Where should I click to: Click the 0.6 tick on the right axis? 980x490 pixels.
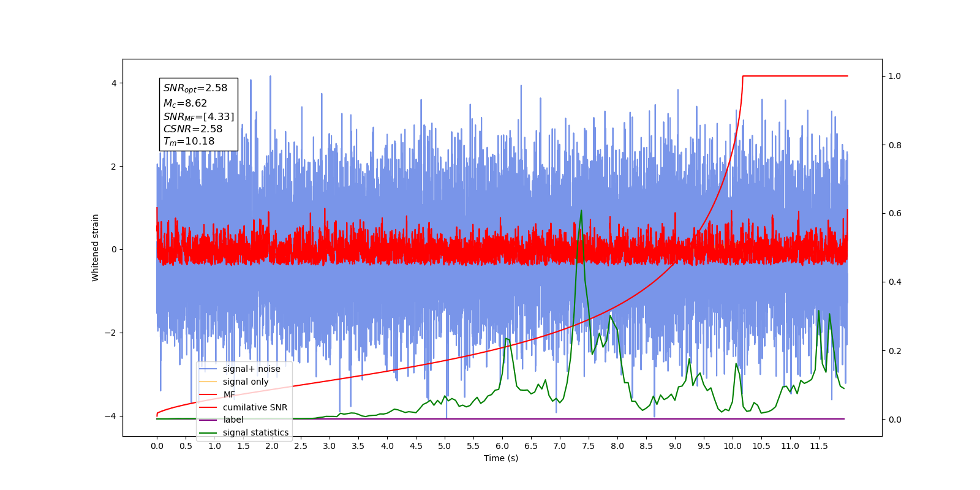pos(895,213)
